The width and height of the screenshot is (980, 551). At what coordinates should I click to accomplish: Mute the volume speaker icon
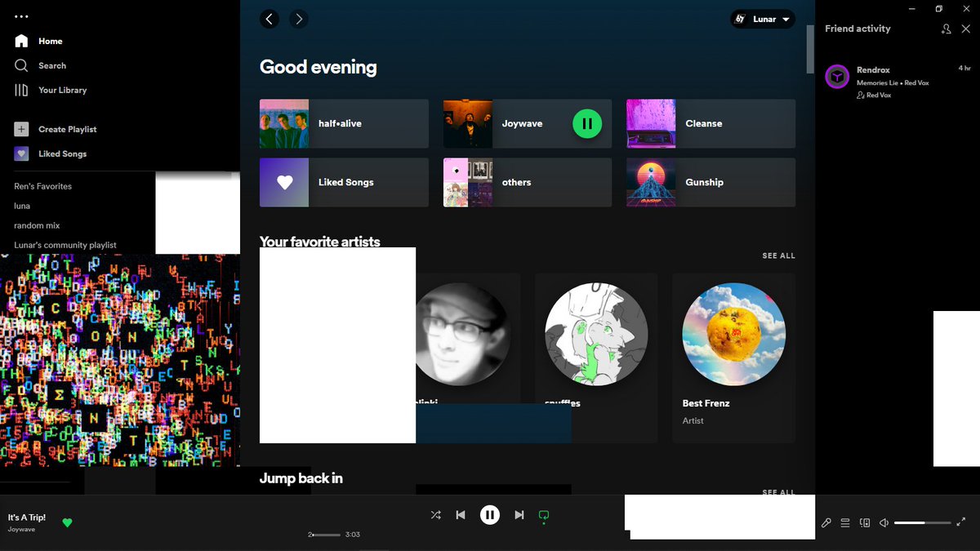click(x=884, y=522)
